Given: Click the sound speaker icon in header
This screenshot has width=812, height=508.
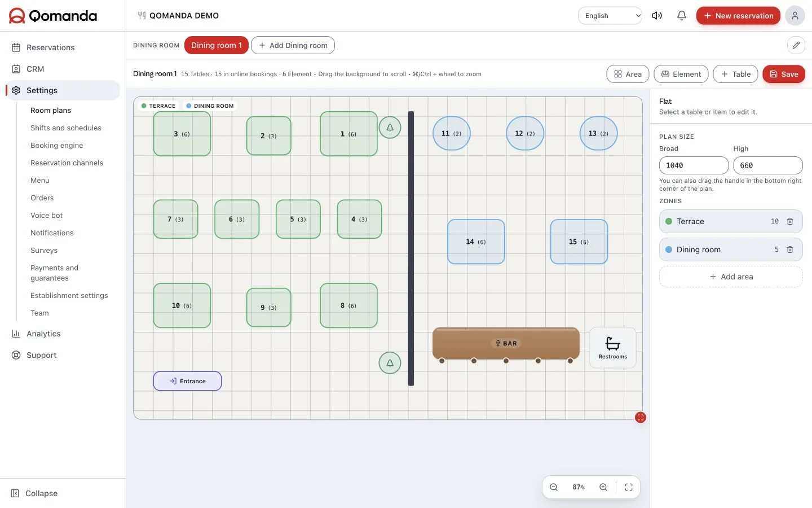Looking at the screenshot, I should click(x=657, y=16).
